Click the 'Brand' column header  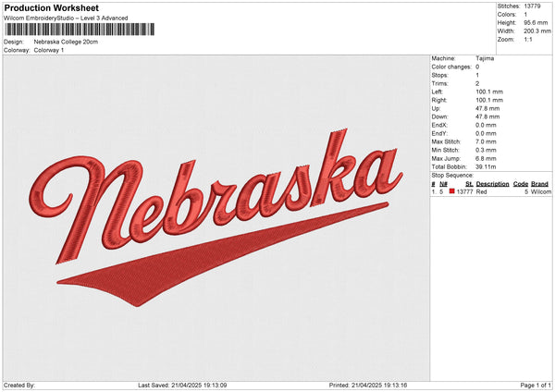[x=539, y=184]
